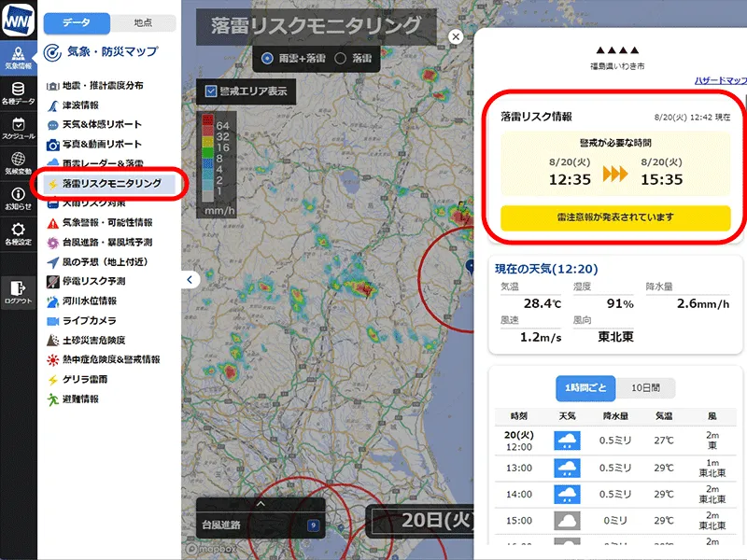Screen dimensions: 747x560
Task: Close the location panel with X button
Action: pos(456,36)
